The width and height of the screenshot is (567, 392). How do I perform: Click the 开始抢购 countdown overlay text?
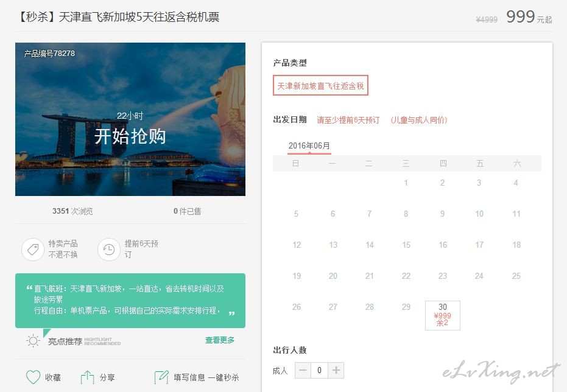[130, 136]
